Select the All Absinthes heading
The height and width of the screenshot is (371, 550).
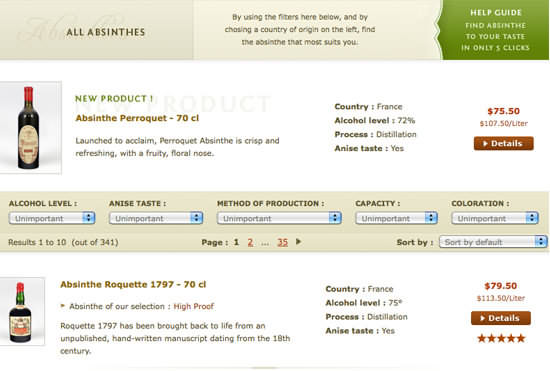click(106, 32)
